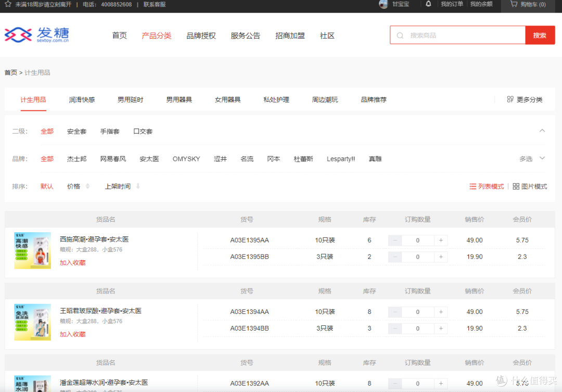Click quantity field for A03E1395AA

click(418, 241)
